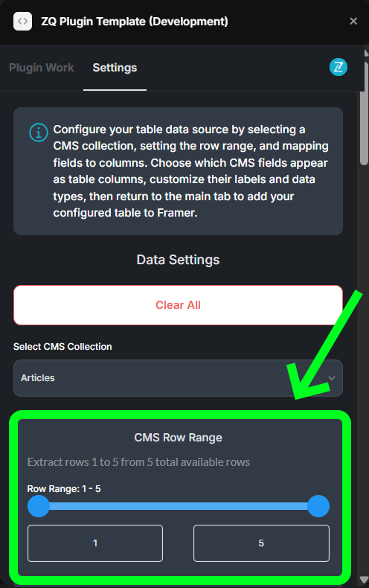
Task: Switch to the Plugin Work tab
Action: (x=41, y=68)
